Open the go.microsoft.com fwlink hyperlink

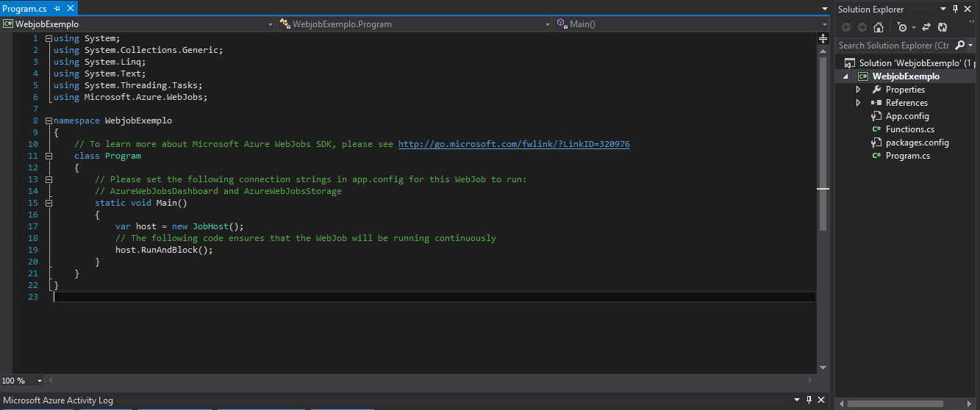pyautogui.click(x=514, y=144)
